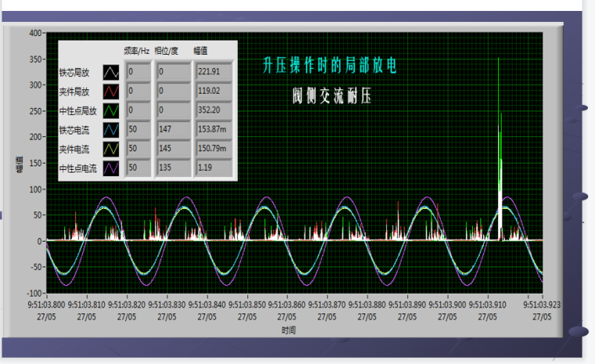Screen dimensions: 595x364
Task: Click the 夹件局放 amplitude field showing 119.02
Action: (x=210, y=91)
